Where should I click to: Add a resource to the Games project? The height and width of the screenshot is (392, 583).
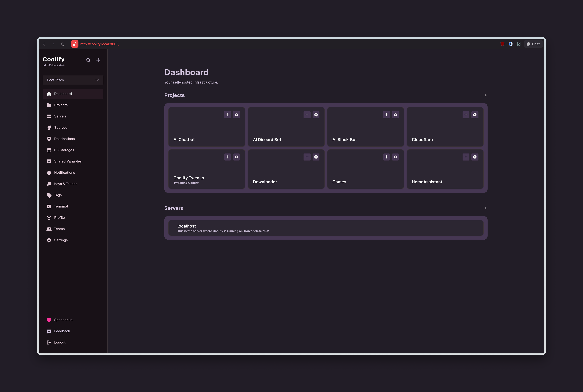(386, 157)
